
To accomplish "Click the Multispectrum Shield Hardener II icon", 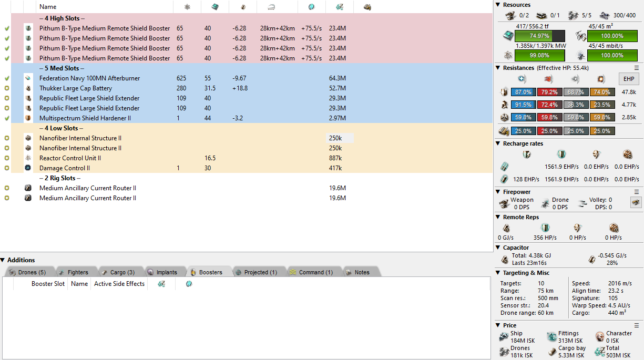I will tap(28, 118).
